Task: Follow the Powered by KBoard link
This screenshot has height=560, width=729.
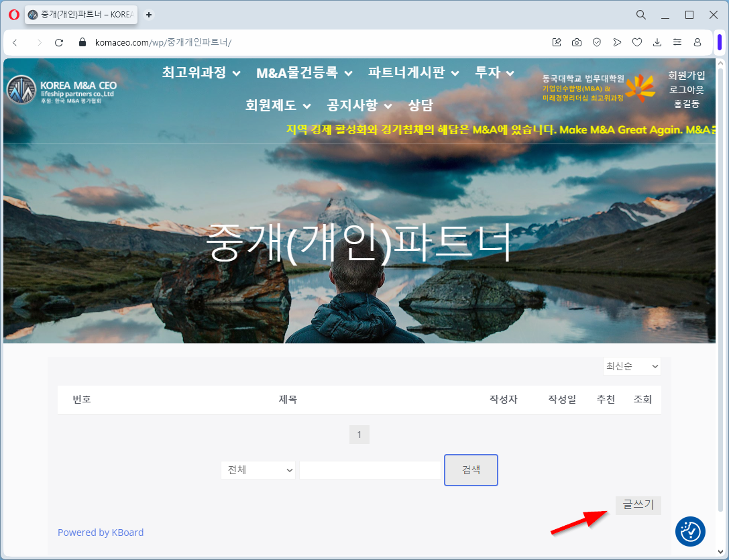Action: 101,533
